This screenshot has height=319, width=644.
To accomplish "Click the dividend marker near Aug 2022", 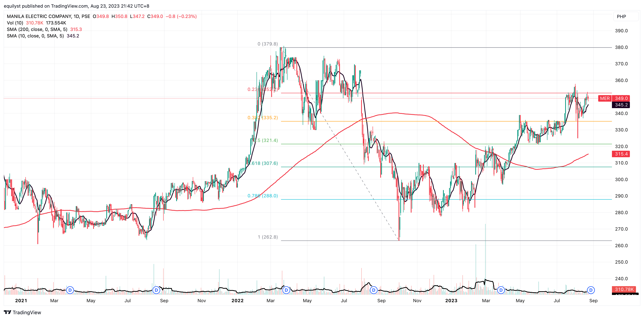I will pos(374,290).
